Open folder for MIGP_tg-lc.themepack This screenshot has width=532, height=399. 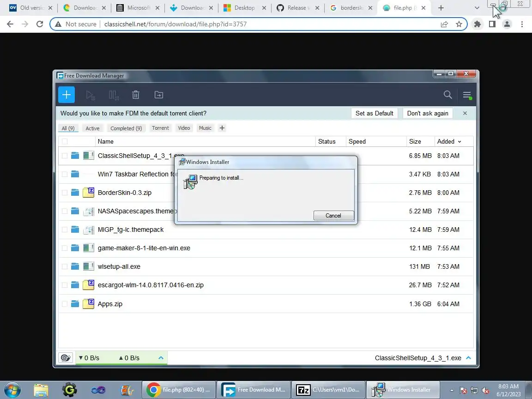pyautogui.click(x=75, y=230)
